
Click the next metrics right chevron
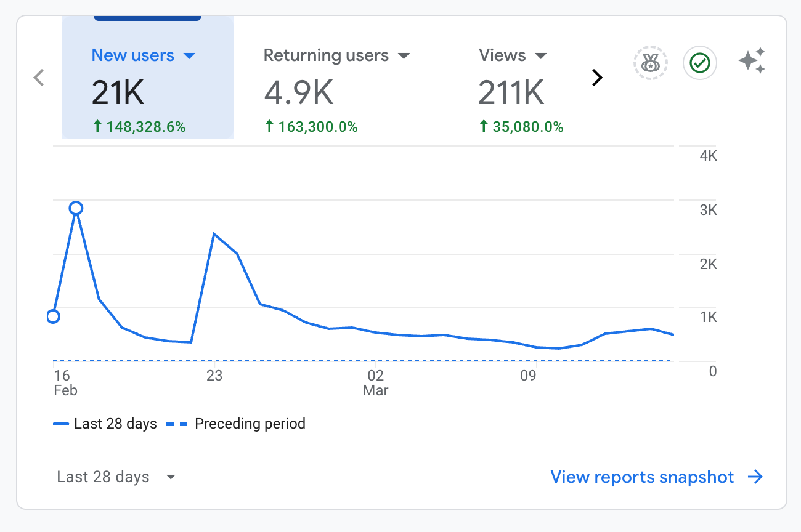[x=596, y=78]
